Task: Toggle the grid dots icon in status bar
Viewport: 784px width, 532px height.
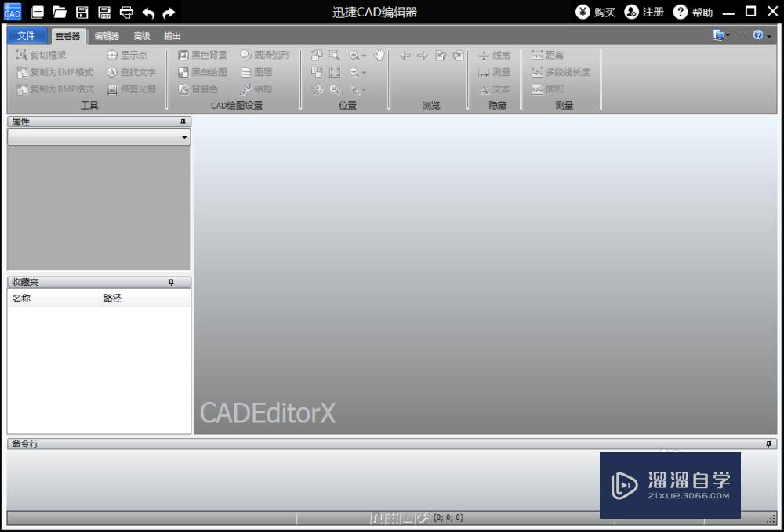Action: pyautogui.click(x=393, y=518)
